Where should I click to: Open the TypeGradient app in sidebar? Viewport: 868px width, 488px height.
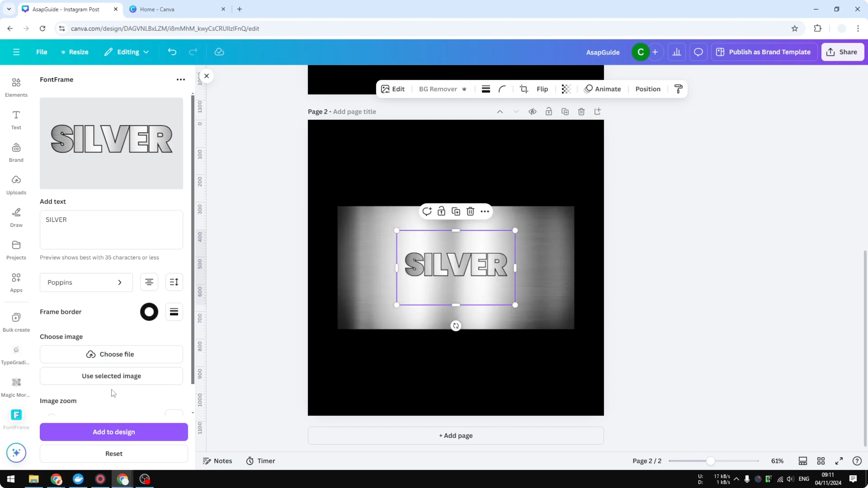tap(16, 355)
